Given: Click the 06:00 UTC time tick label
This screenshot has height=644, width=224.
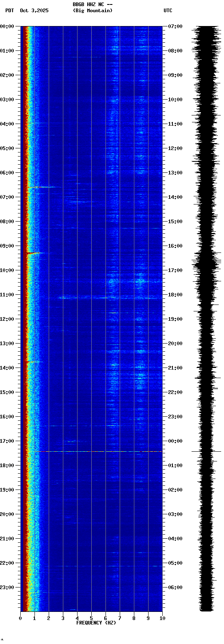Looking at the screenshot, I should (175, 587).
